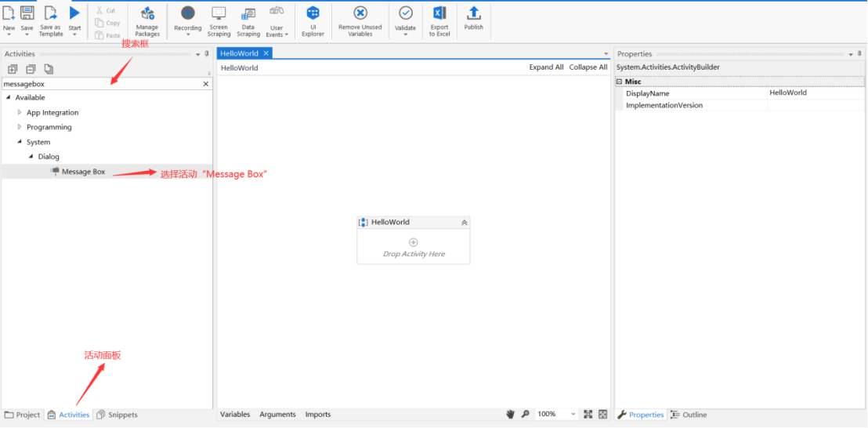The image size is (868, 428).
Task: Switch to the Outline tab
Action: tap(689, 415)
